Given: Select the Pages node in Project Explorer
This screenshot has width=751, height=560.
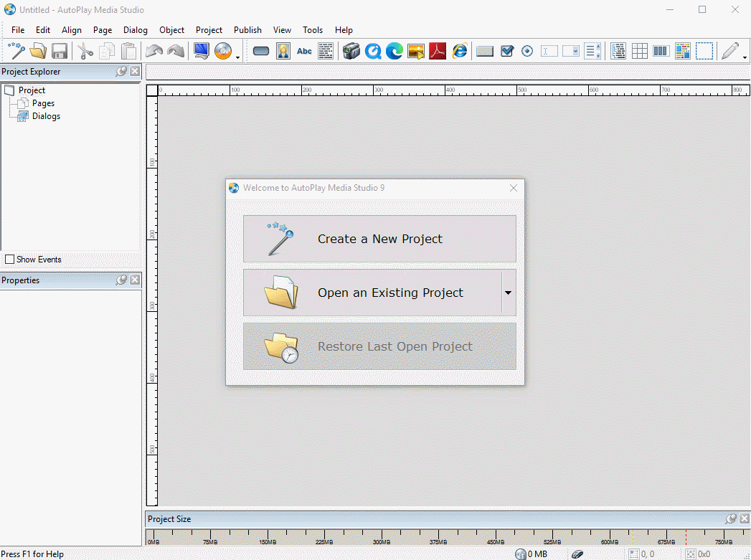Looking at the screenshot, I should coord(43,103).
